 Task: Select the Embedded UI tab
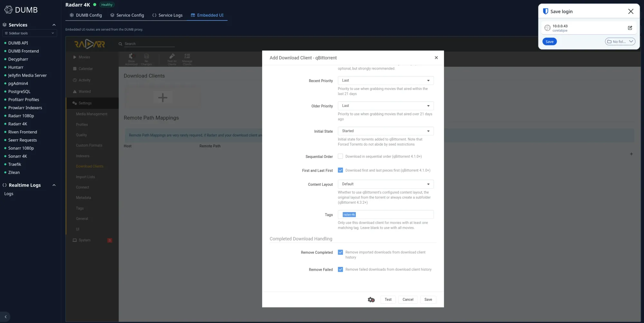click(207, 15)
